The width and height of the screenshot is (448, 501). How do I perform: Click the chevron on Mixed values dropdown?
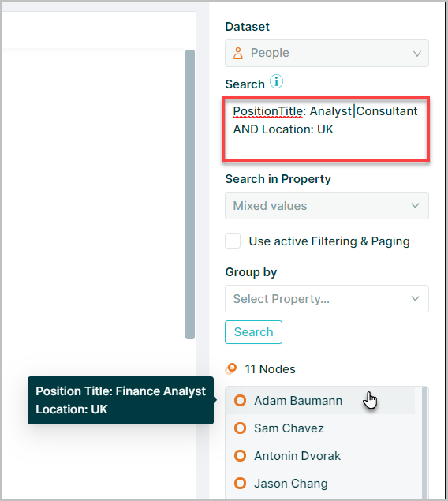click(x=415, y=205)
